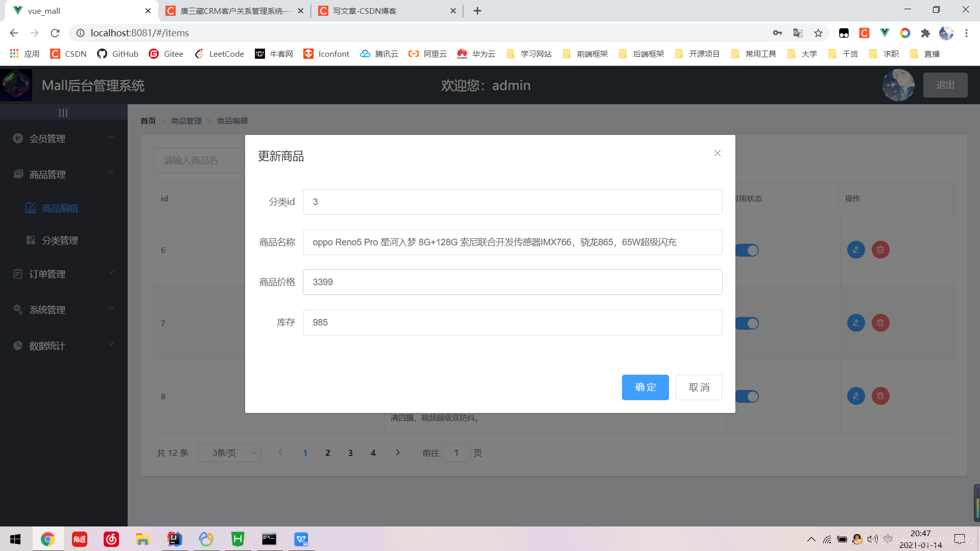Screen dimensions: 980x551
Task: Open 商品编辑 sidebar item
Action: coord(64,209)
